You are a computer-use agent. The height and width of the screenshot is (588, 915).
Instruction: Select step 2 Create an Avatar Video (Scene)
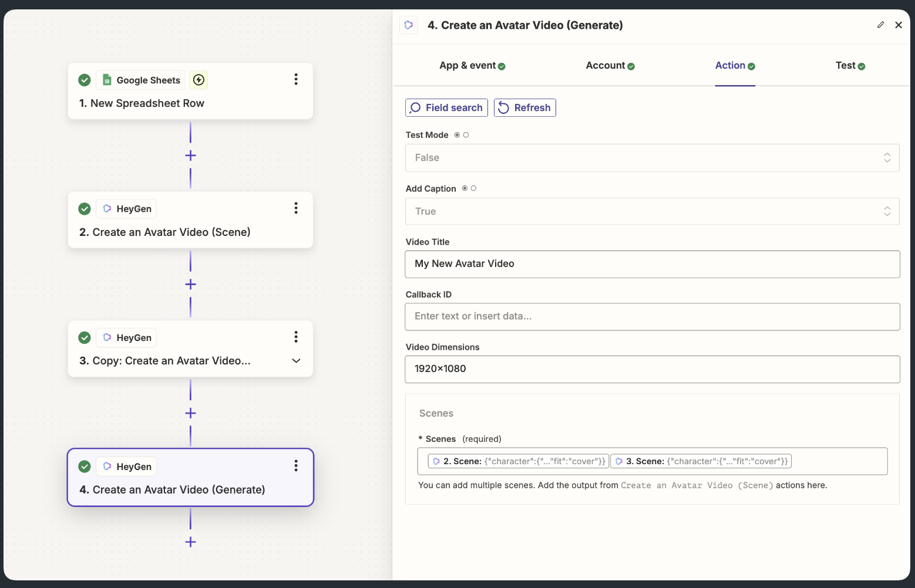190,220
